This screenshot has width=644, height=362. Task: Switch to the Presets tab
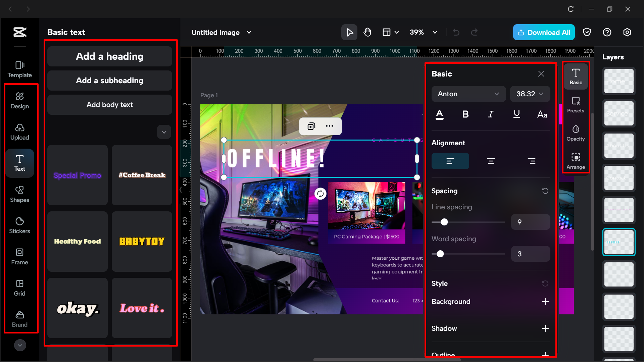click(x=575, y=104)
